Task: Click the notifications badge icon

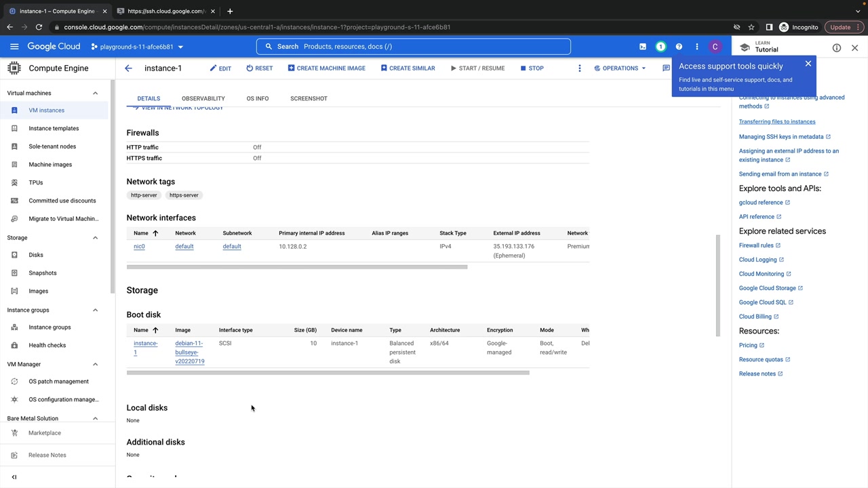Action: [660, 47]
